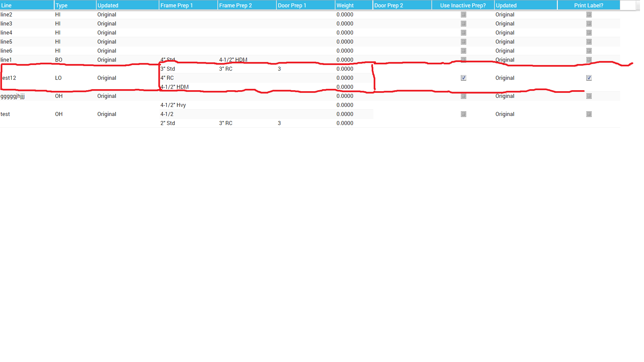644x362 pixels.
Task: Toggle Print Label checkbox for test row
Action: pyautogui.click(x=589, y=114)
